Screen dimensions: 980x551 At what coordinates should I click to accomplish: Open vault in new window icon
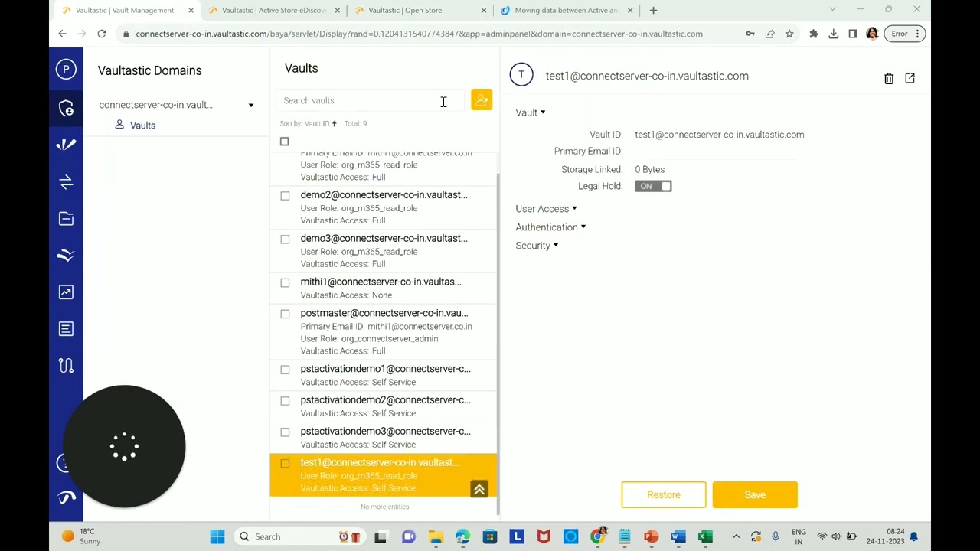click(x=910, y=78)
